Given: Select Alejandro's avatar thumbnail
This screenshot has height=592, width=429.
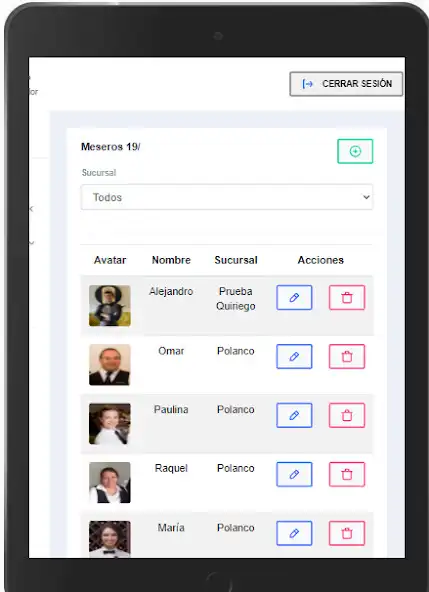Looking at the screenshot, I should click(110, 305).
